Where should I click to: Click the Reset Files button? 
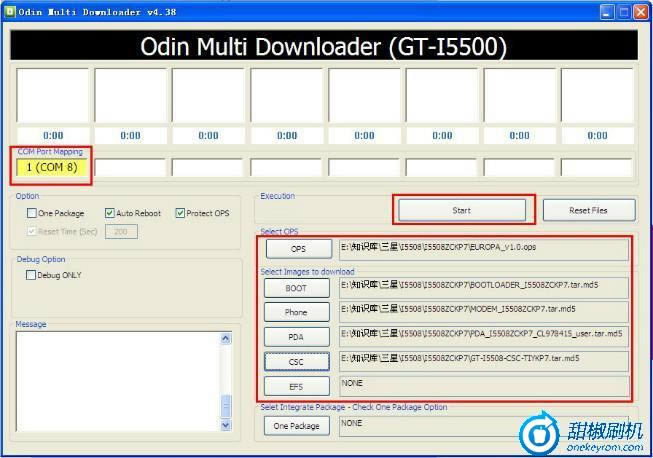tap(589, 210)
